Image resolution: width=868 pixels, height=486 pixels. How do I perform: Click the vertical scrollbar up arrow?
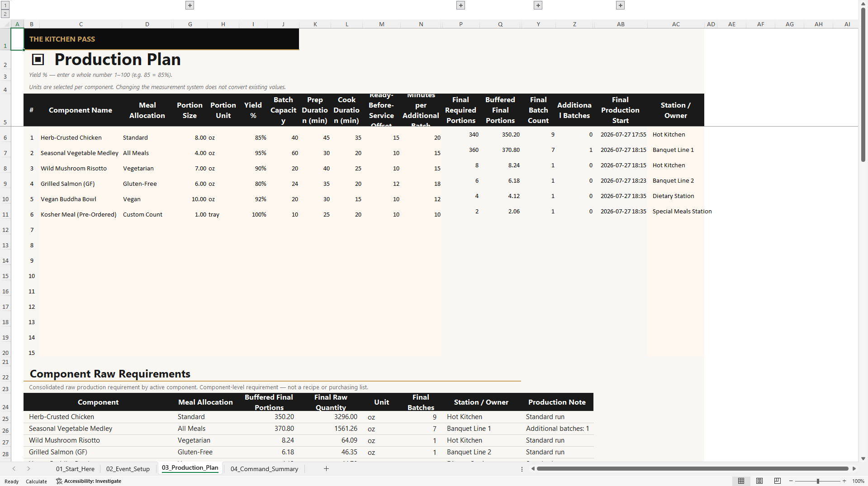tap(863, 3)
